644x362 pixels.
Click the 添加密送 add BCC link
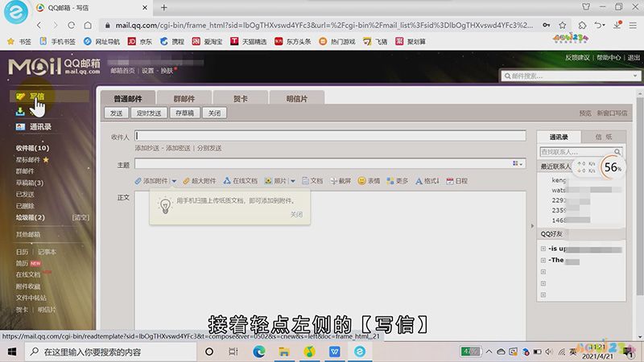(x=178, y=148)
